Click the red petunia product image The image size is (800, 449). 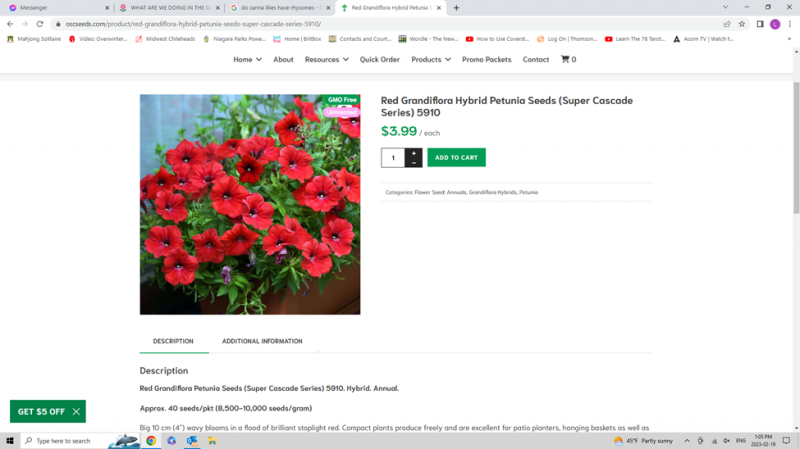(x=250, y=205)
